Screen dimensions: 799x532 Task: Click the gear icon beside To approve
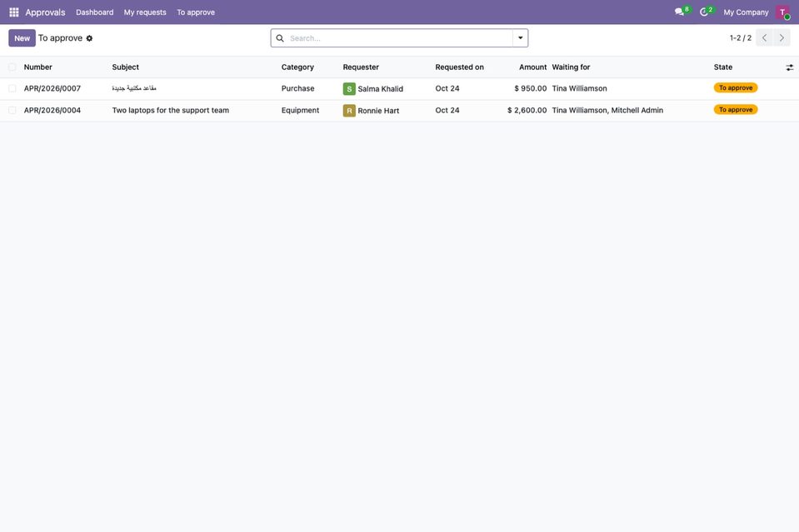[89, 38]
